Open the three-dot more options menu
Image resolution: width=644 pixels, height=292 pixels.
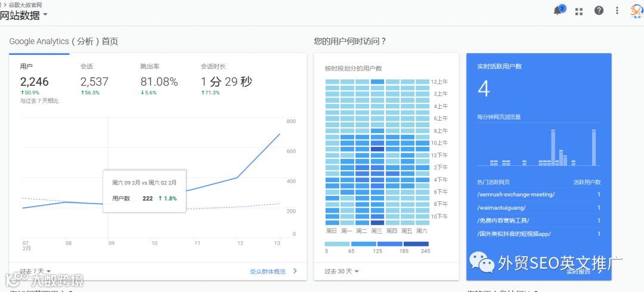pos(617,11)
